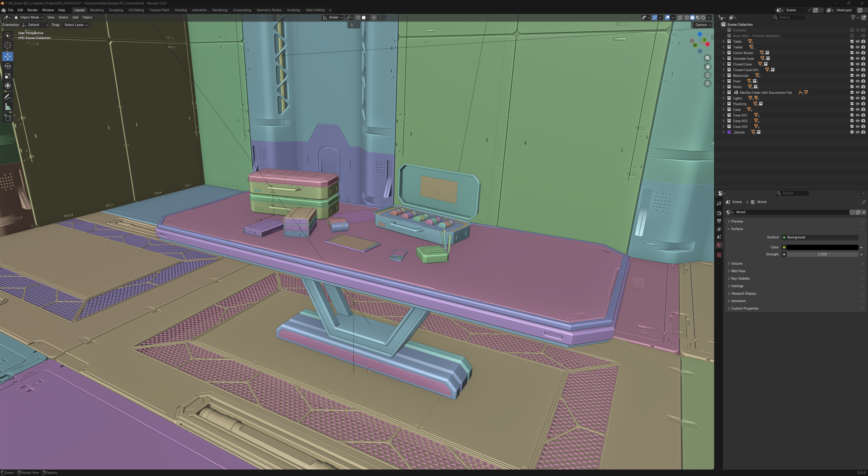Switch to the Geometry Nodes workspace tab
Image resolution: width=868 pixels, height=476 pixels.
(x=269, y=10)
